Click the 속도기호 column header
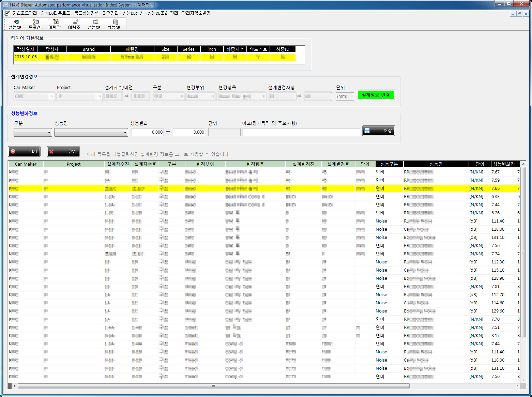 pyautogui.click(x=258, y=49)
